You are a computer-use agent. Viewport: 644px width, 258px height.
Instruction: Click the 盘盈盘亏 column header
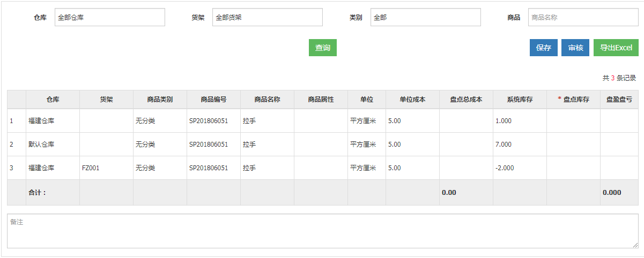click(619, 100)
